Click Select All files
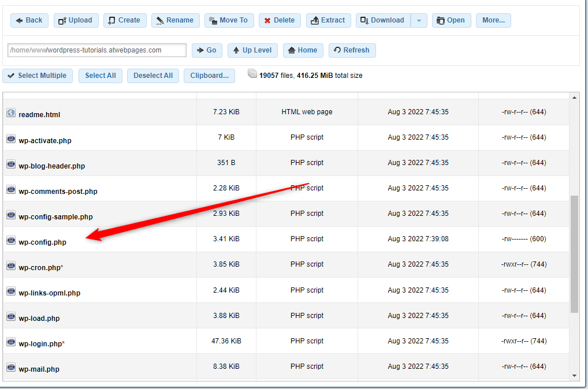Viewport: 588px width, 389px height. coord(101,76)
